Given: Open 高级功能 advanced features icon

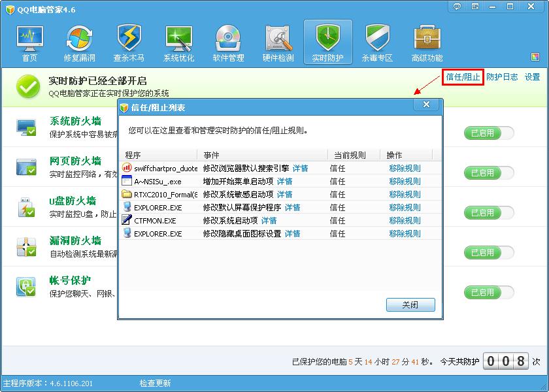Looking at the screenshot, I should [x=427, y=44].
